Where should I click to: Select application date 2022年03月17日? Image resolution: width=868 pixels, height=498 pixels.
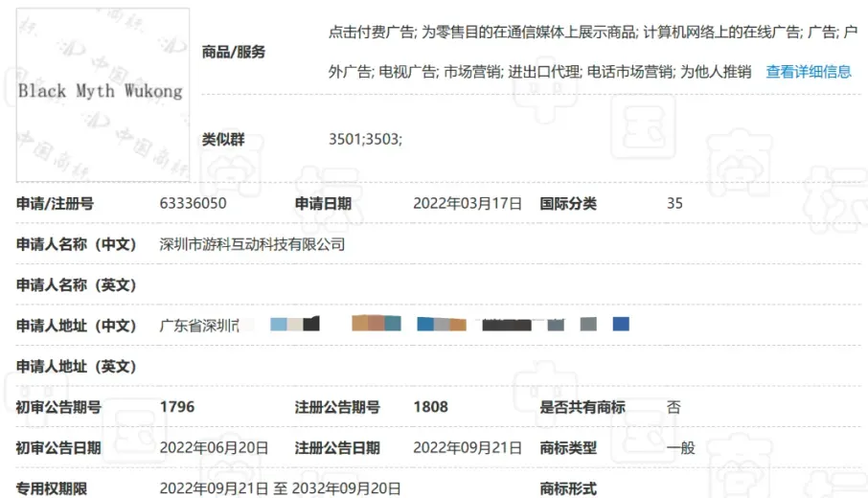[468, 204]
